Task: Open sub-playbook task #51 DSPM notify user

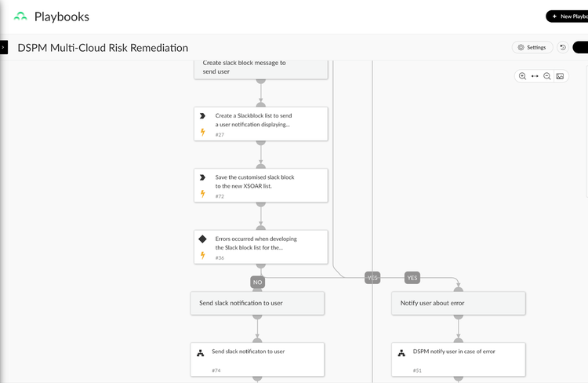Action: point(459,359)
